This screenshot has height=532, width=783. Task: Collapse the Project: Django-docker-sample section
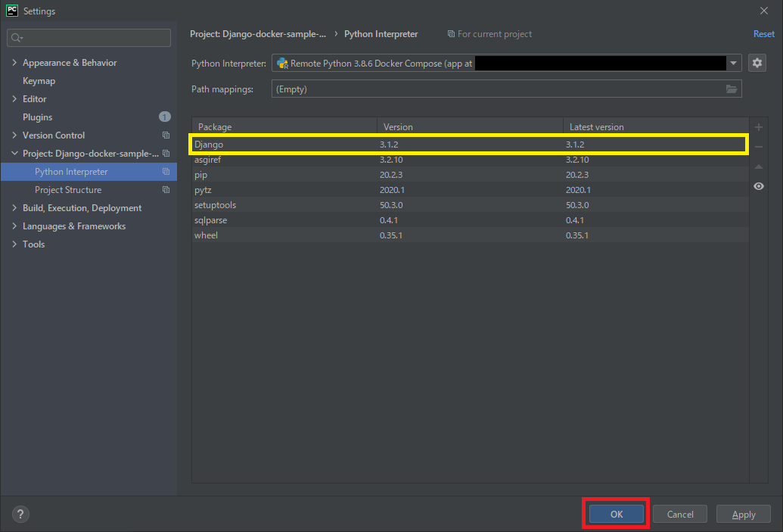(14, 154)
